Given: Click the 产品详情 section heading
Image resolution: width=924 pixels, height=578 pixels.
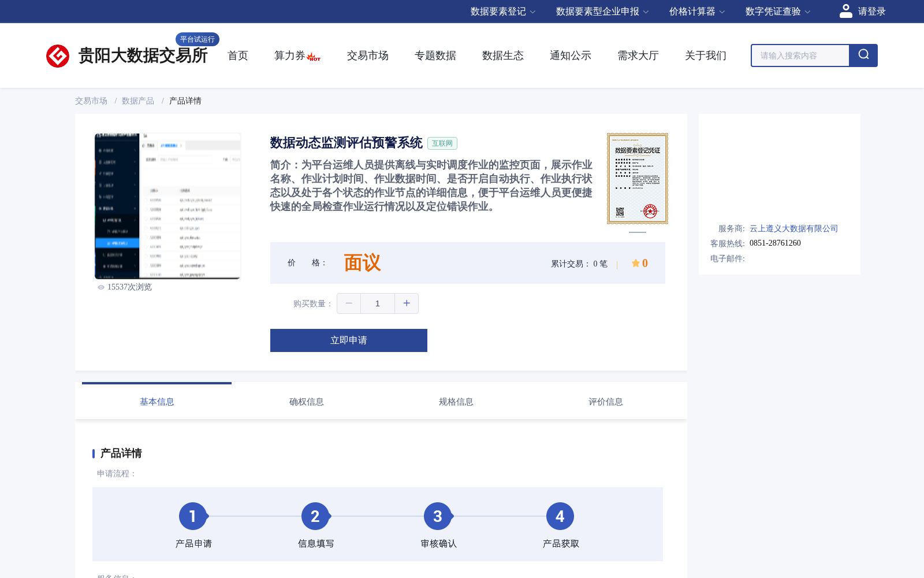Looking at the screenshot, I should tap(121, 453).
